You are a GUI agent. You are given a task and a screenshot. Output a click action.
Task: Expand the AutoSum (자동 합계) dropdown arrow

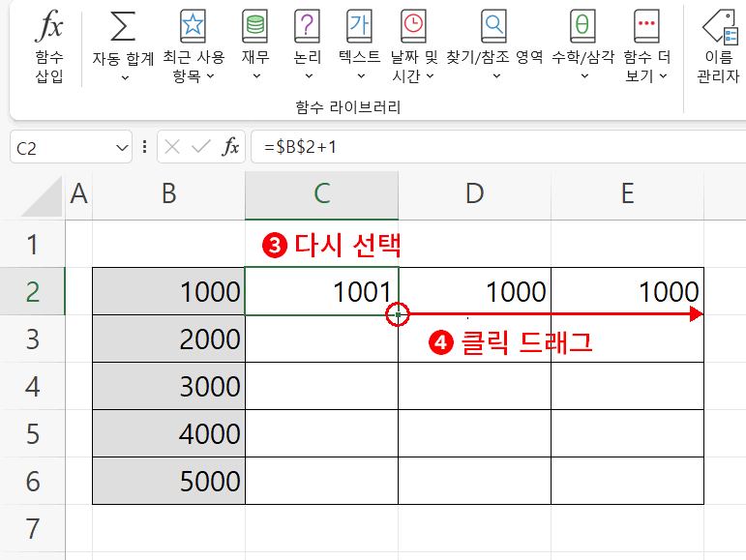point(125,77)
